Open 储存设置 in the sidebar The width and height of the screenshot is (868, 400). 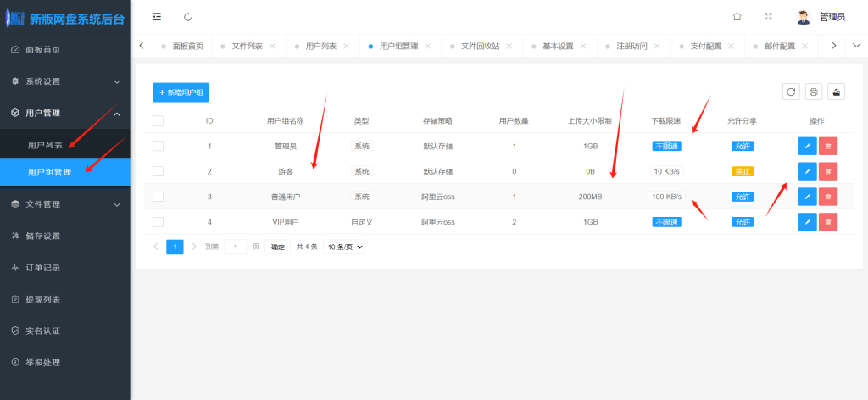click(x=64, y=236)
